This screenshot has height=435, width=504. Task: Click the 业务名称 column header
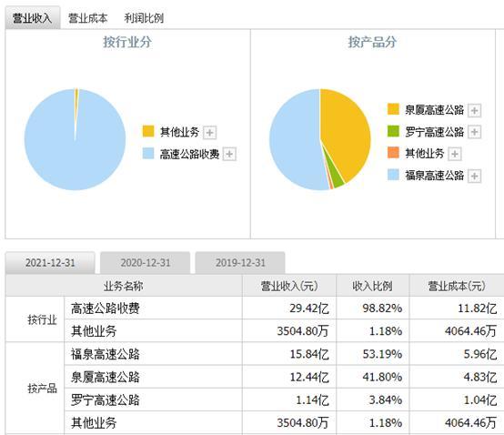[x=124, y=286]
